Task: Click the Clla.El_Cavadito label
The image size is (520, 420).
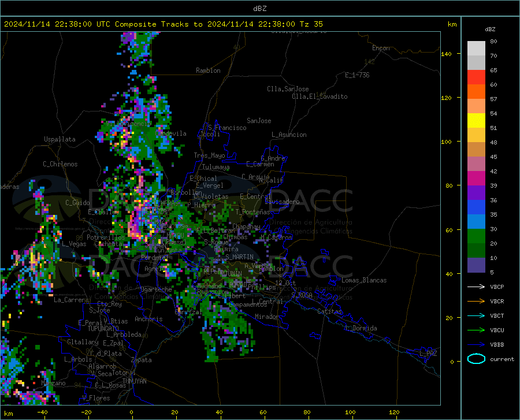Action: pyautogui.click(x=320, y=96)
